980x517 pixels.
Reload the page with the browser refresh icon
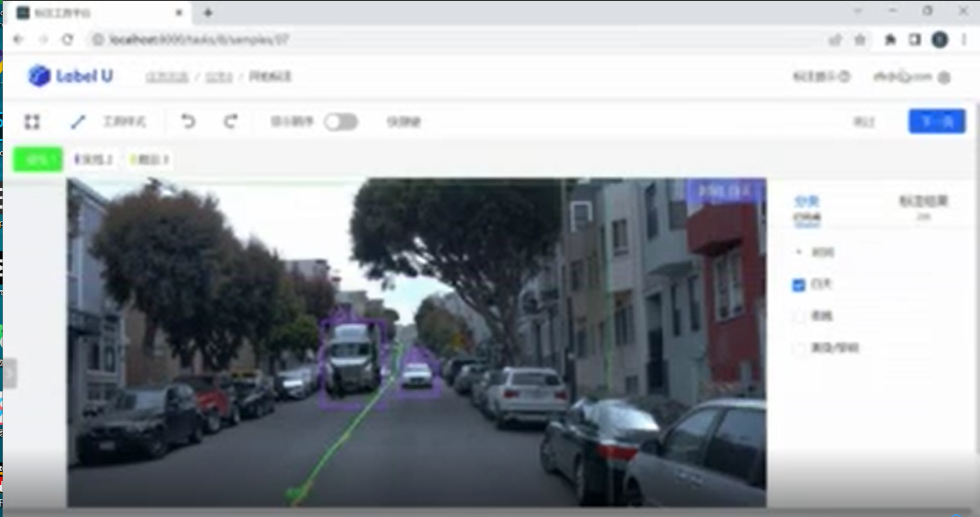pyautogui.click(x=67, y=40)
